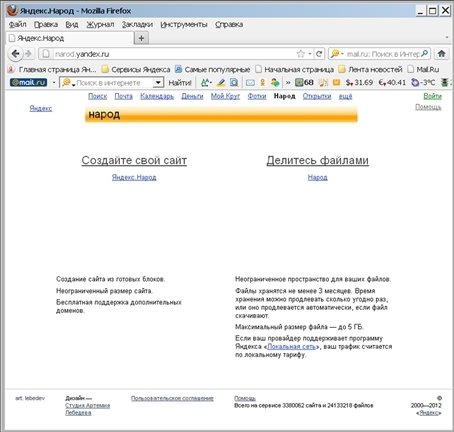Open the Файл menu
The width and height of the screenshot is (454, 432).
coord(17,24)
